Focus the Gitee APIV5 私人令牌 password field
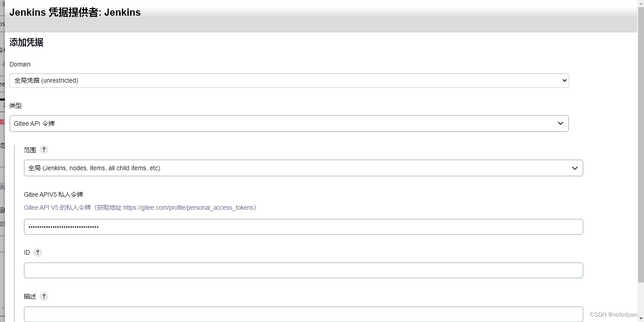This screenshot has width=644, height=322. coord(303,227)
